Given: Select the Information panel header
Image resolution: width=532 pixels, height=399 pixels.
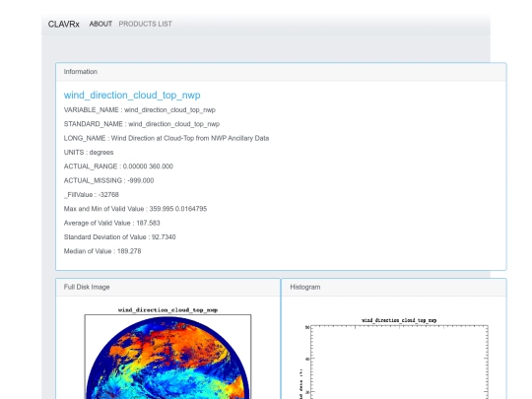Looking at the screenshot, I should [281, 72].
